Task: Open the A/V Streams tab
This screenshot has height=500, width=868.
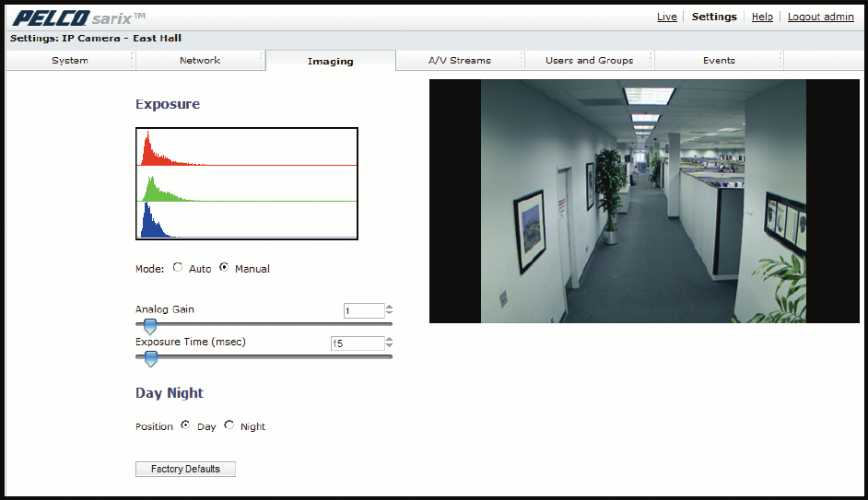Action: [460, 60]
